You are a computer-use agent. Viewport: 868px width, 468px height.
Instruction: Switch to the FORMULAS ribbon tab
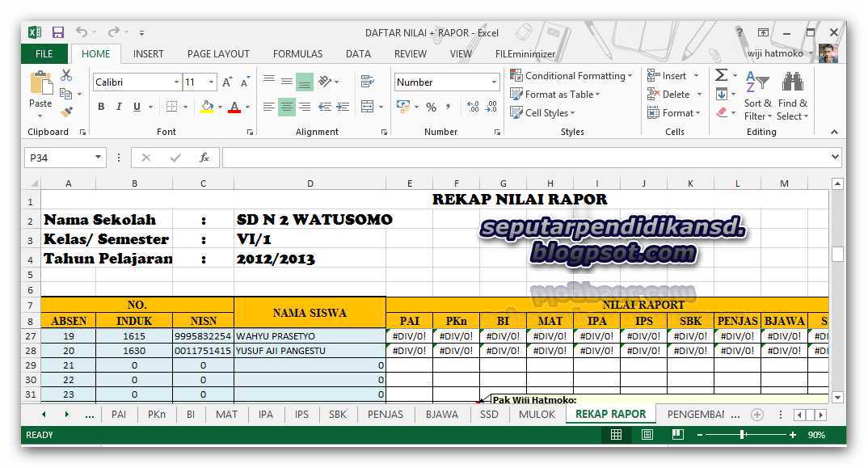(297, 53)
